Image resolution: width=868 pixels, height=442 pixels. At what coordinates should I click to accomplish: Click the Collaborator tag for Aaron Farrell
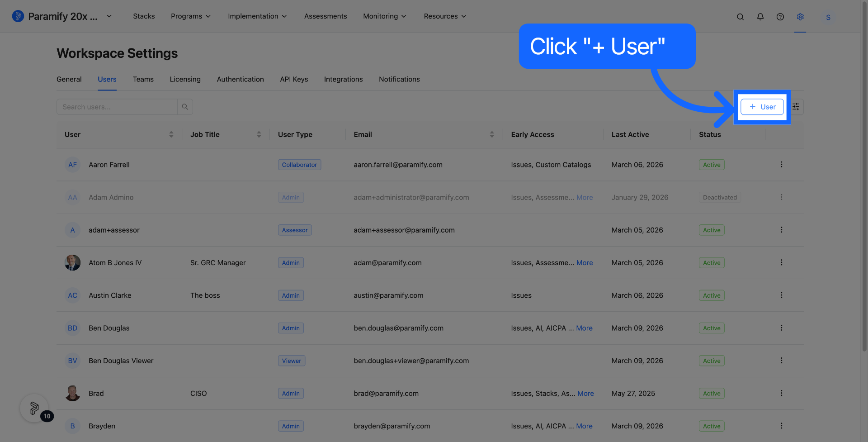(299, 165)
